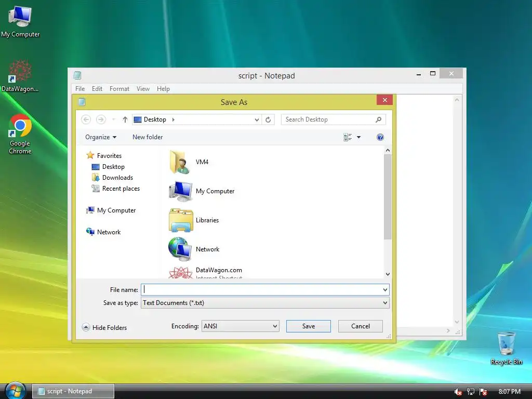Click the Favorites heading text
Screen dimensions: 532x399
109,156
